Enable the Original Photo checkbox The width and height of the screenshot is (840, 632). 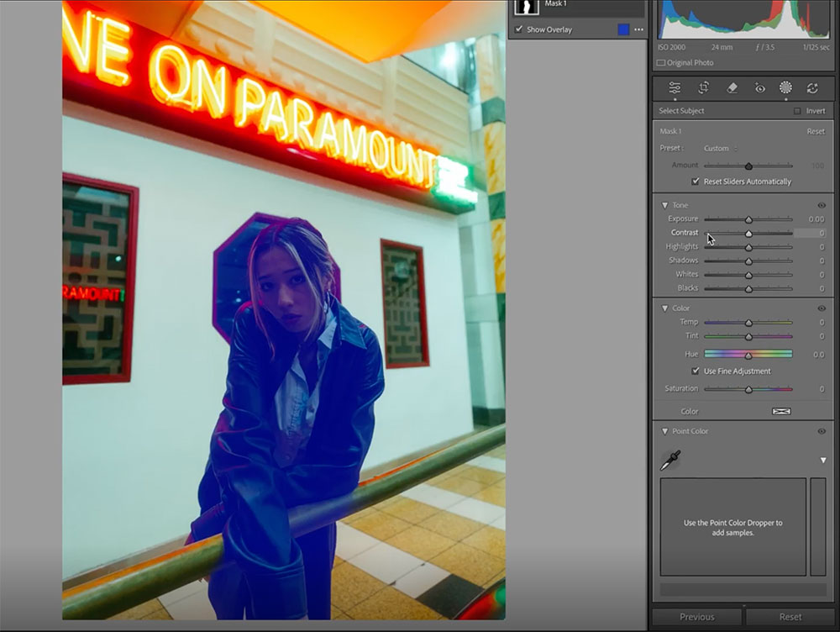point(661,63)
